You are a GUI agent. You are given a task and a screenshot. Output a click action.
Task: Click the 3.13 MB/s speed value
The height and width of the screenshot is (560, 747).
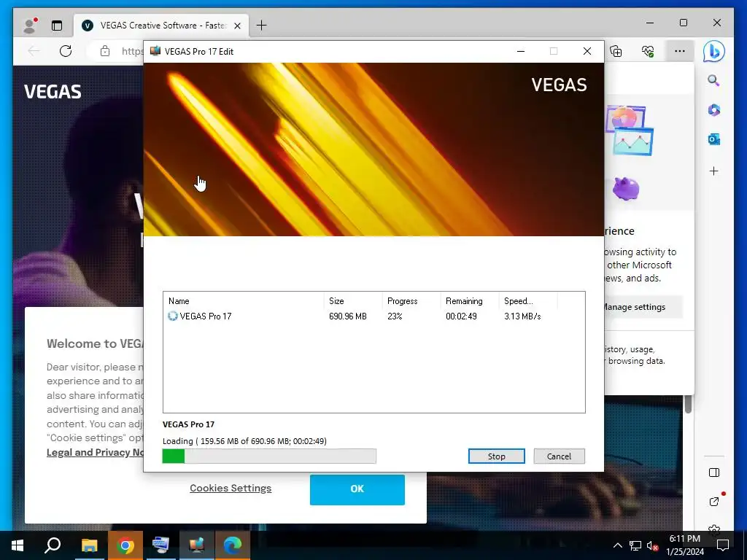pos(522,316)
